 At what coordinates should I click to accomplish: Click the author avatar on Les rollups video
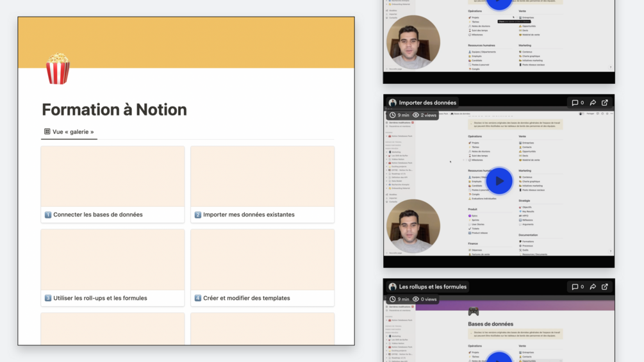click(x=393, y=287)
